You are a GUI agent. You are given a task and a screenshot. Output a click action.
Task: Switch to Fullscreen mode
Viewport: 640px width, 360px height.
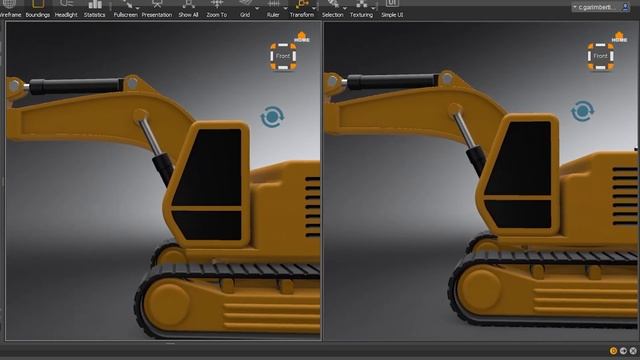pyautogui.click(x=125, y=9)
